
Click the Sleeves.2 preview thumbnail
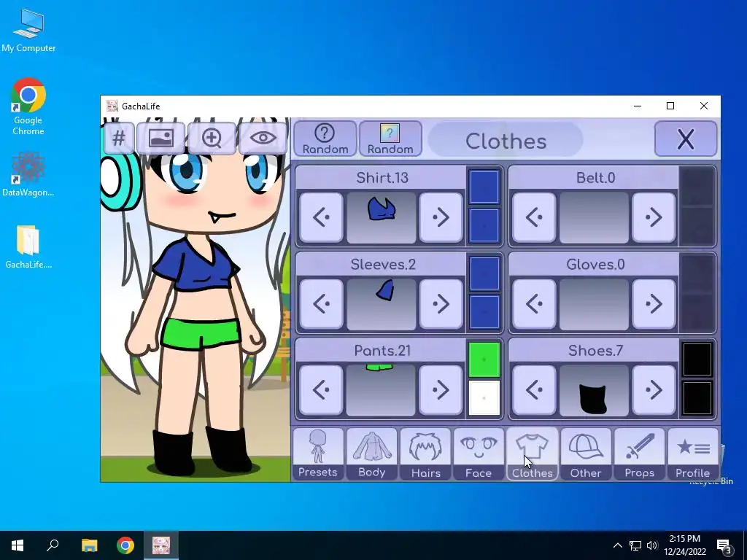point(381,304)
